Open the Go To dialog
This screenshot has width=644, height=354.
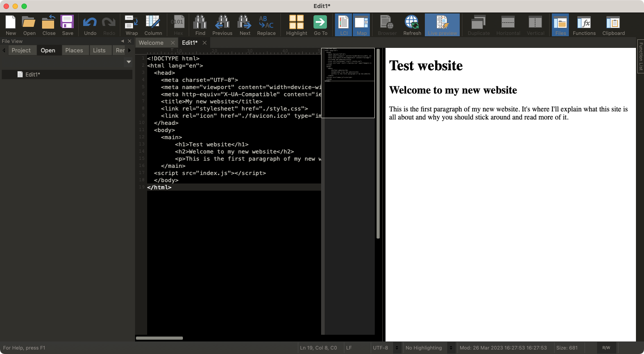point(320,25)
